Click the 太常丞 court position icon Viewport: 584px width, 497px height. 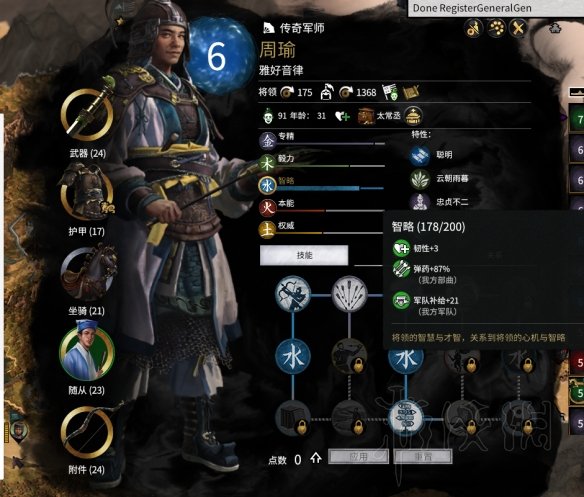pos(366,116)
